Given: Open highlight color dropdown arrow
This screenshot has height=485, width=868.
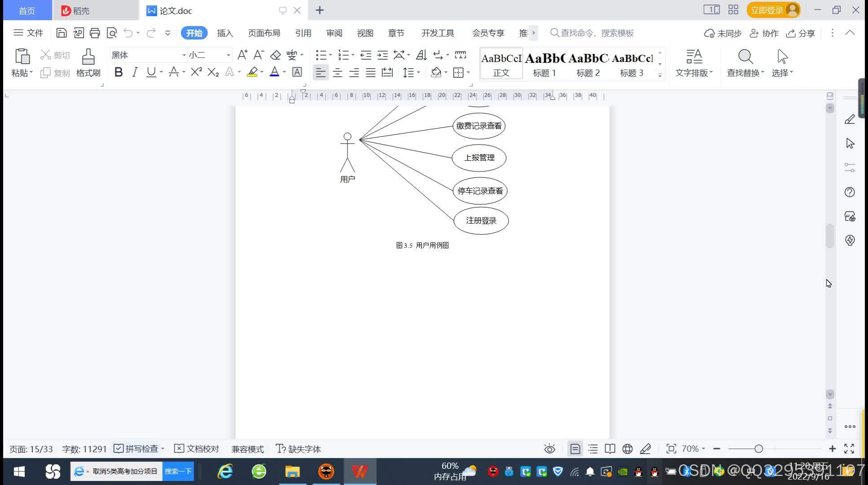Looking at the screenshot, I should click(261, 72).
